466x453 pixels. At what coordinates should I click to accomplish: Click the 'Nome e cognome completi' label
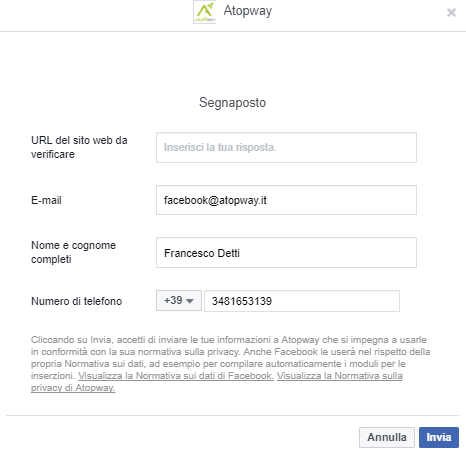74,252
